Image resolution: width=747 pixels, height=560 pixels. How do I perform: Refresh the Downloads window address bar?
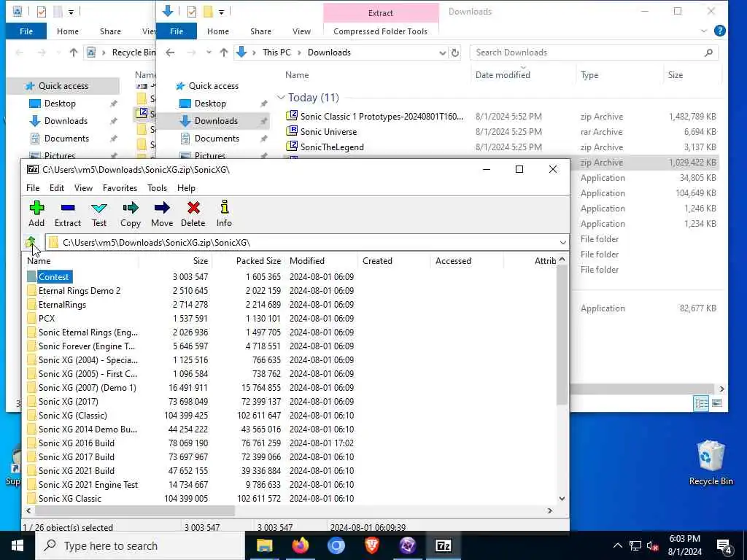click(x=455, y=52)
